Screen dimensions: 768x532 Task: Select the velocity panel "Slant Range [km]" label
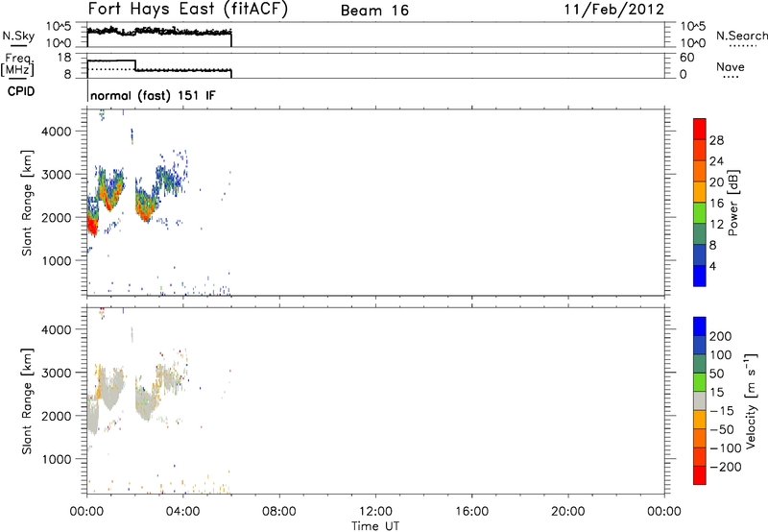coord(27,401)
